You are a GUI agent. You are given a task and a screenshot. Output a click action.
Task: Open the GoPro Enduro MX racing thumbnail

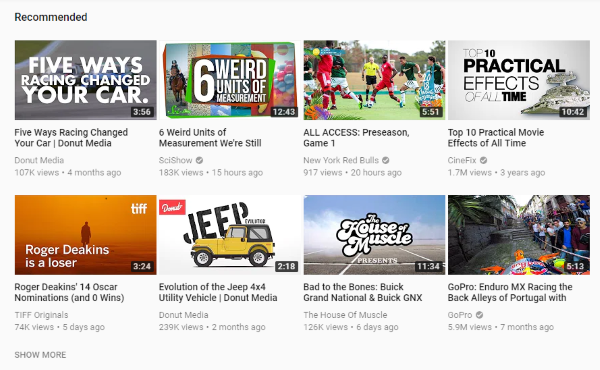click(519, 235)
